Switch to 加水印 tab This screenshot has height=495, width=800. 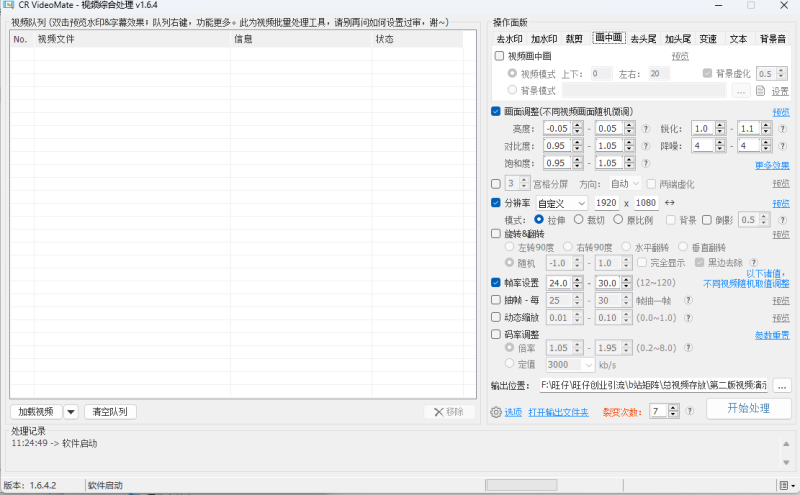[544, 39]
